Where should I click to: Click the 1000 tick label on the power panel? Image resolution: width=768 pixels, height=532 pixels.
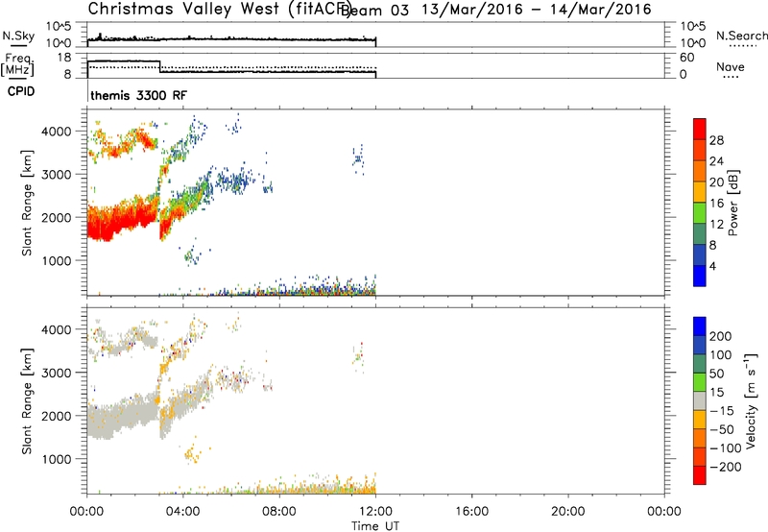tap(57, 260)
